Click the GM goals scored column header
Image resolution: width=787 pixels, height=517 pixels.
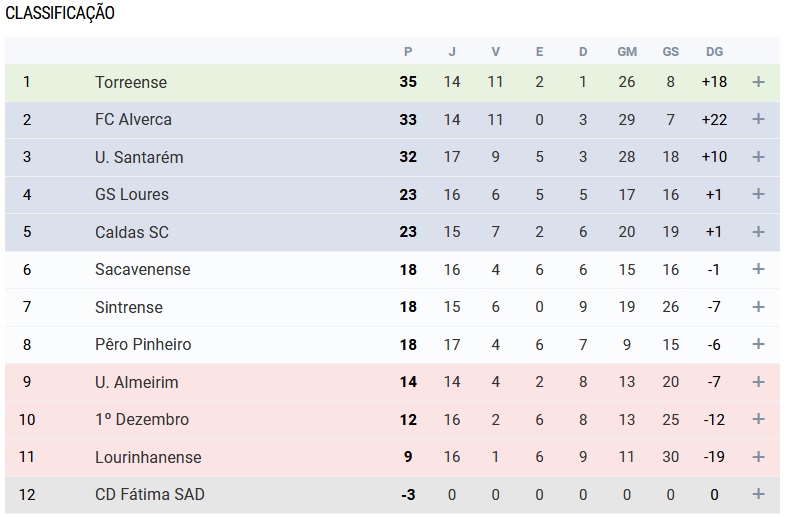tap(627, 52)
